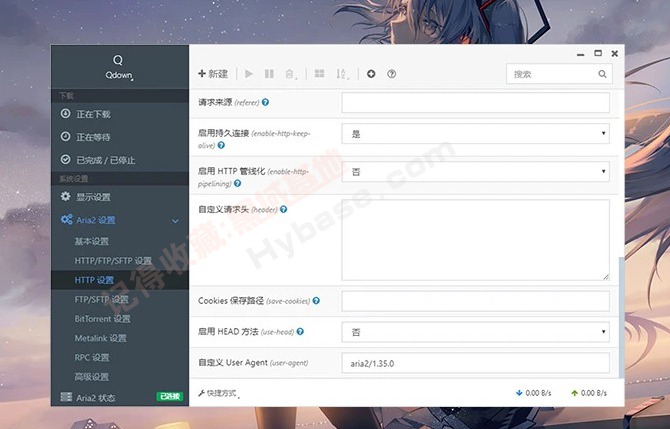
Task: Close the Qdown window
Action: (x=614, y=53)
